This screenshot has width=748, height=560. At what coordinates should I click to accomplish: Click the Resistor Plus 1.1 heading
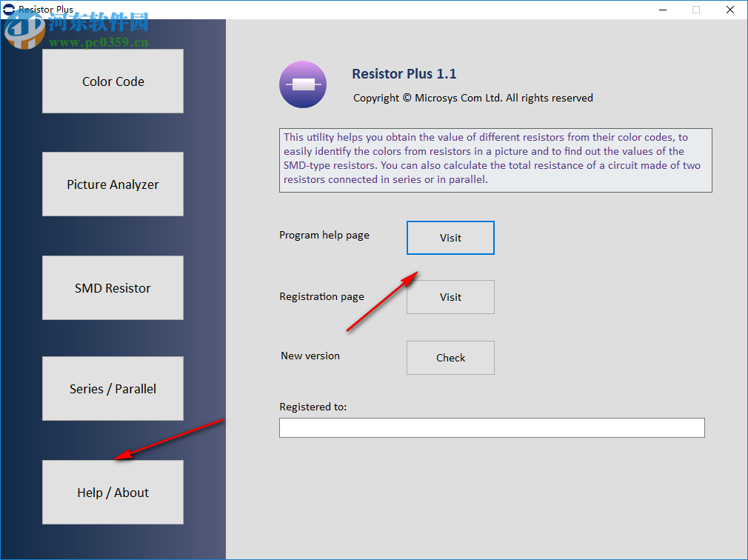(404, 74)
